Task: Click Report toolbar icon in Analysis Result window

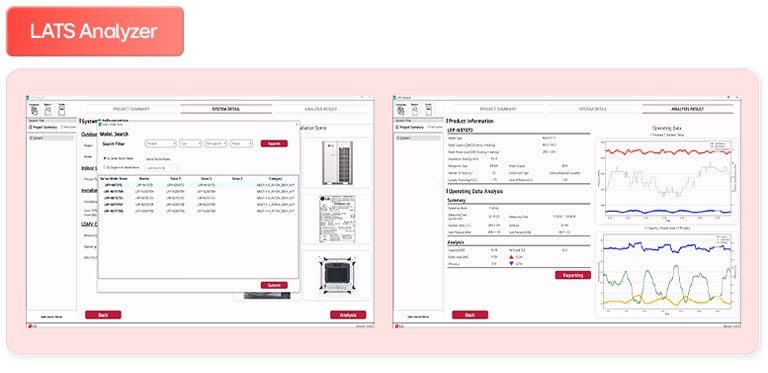Action: 414,110
